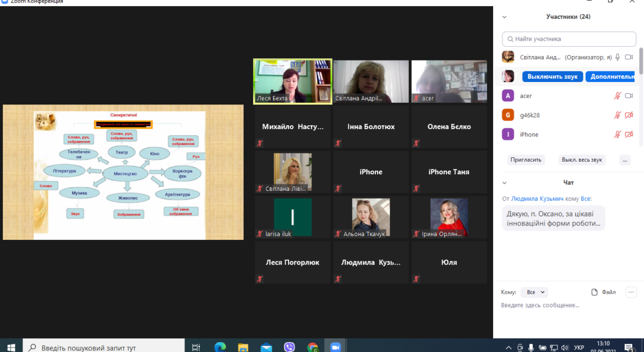644x352 pixels.
Task: Click g46k28 disabled camera icon
Action: click(629, 115)
